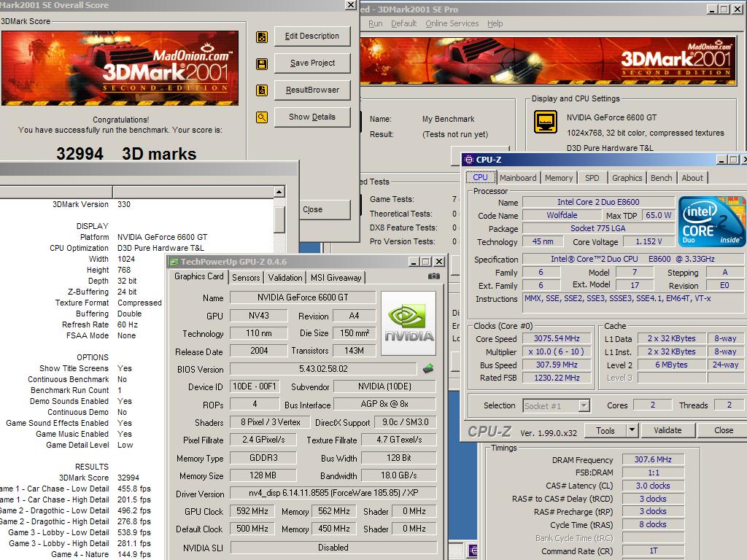Viewport: 747px width, 560px height.
Task: Click Validate in CPU-Z
Action: tap(667, 430)
